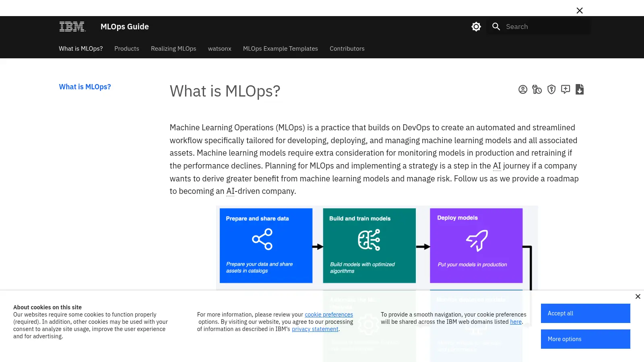644x362 pixels.
Task: Toggle the light/dark theme sun icon
Action: pos(476,27)
